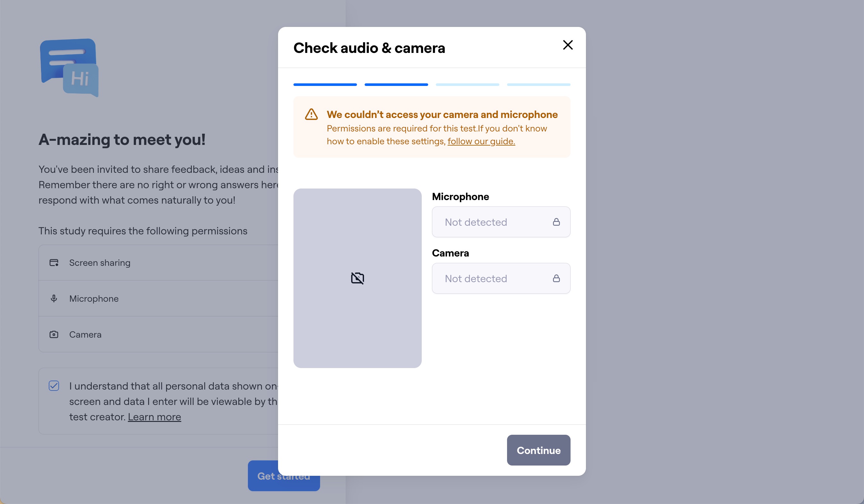This screenshot has width=864, height=504.
Task: Click the second progress bar segment
Action: [396, 85]
